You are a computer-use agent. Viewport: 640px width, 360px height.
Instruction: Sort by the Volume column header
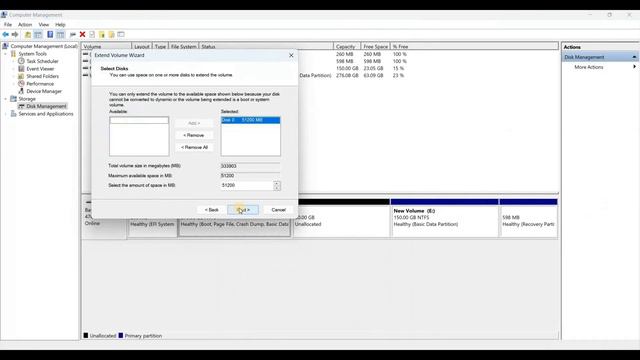(107, 47)
